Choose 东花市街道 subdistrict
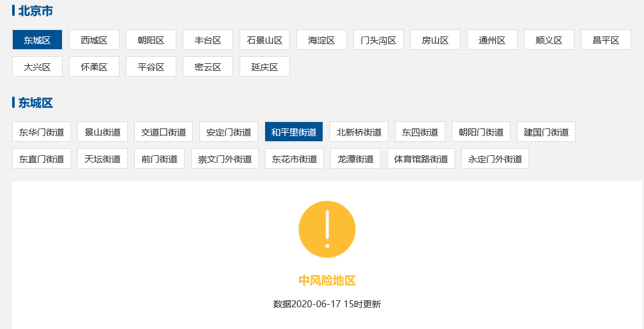Viewport: 644px width, 329px height. pyautogui.click(x=295, y=158)
